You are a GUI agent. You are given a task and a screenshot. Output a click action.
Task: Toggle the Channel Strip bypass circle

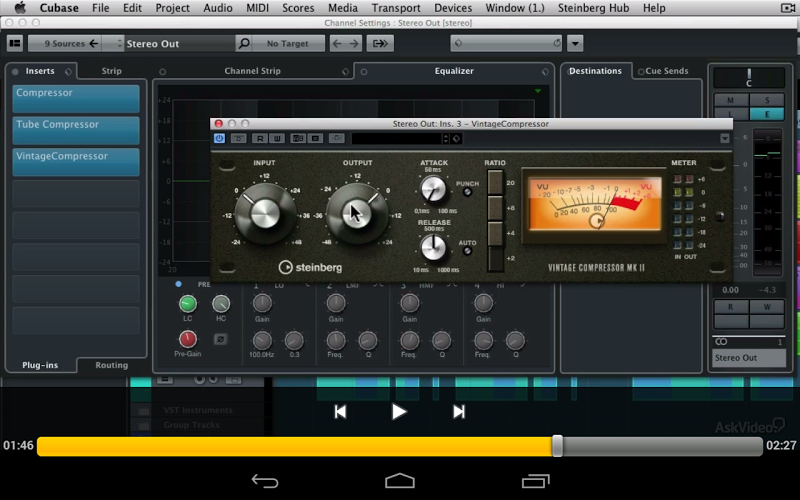[x=162, y=72]
